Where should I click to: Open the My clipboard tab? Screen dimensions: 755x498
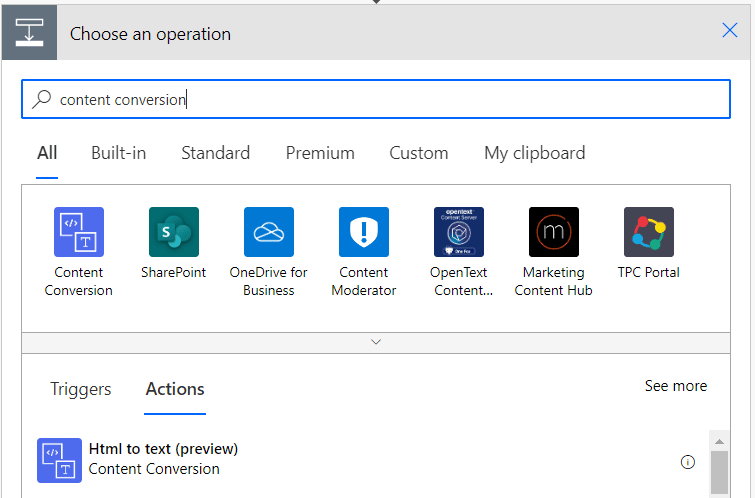(534, 153)
